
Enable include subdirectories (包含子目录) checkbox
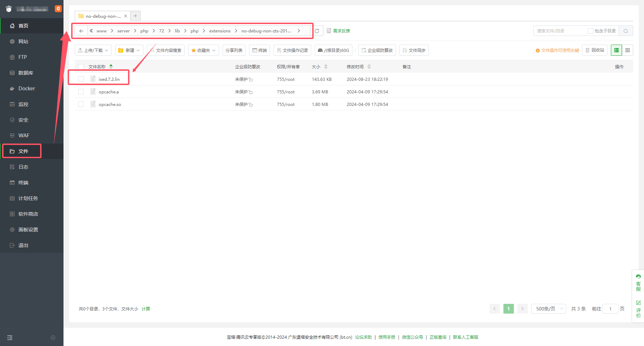[590, 31]
